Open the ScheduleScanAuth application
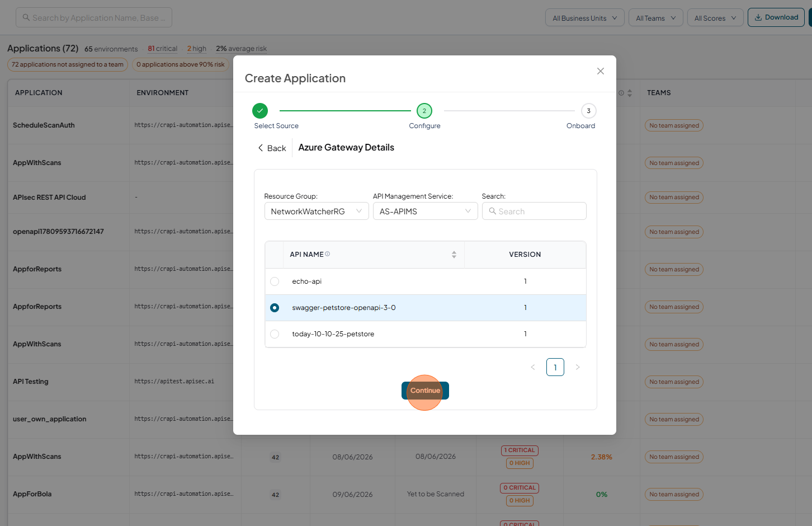This screenshot has width=812, height=526. click(x=44, y=125)
